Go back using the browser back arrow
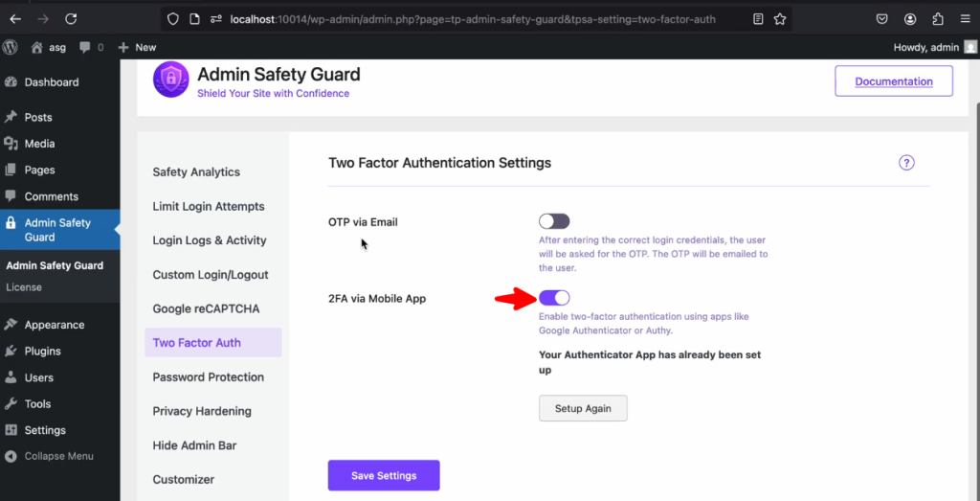The image size is (980, 501). coord(15,18)
